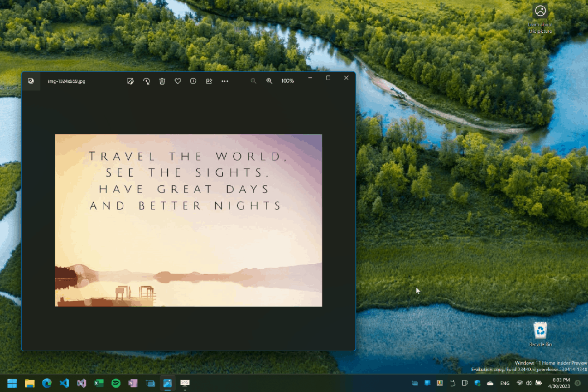The image size is (588, 392).
Task: Open the See more options menu
Action: [225, 81]
